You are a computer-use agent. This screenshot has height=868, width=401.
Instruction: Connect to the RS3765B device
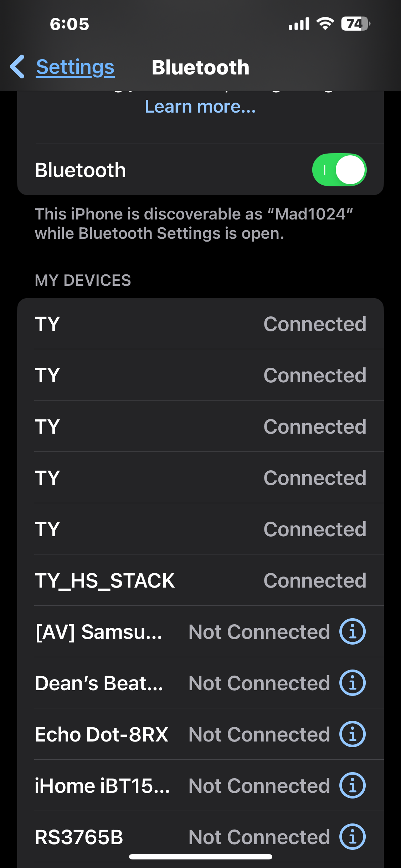coord(79,837)
